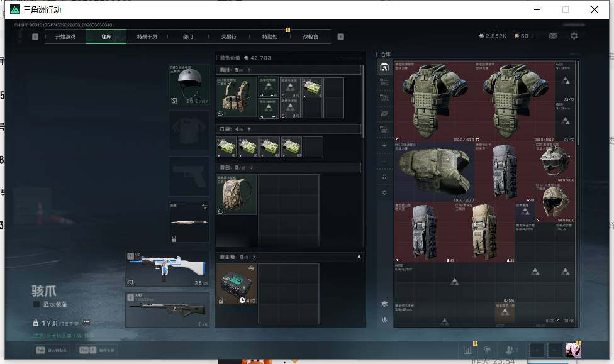Open the mail envelope icon
Screen dimensions: 614x364
click(554, 36)
